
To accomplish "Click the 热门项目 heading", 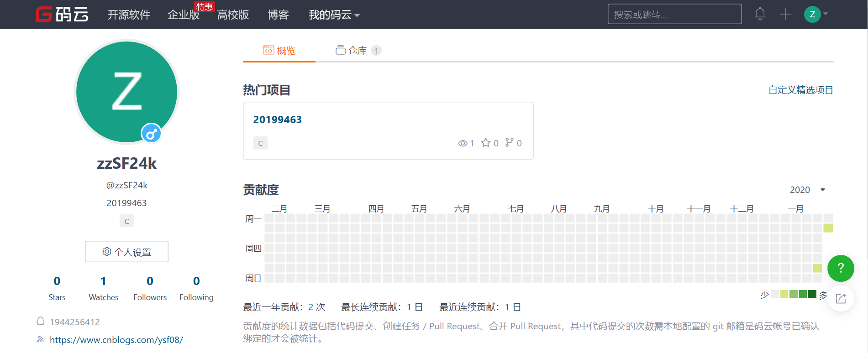I will pyautogui.click(x=267, y=90).
